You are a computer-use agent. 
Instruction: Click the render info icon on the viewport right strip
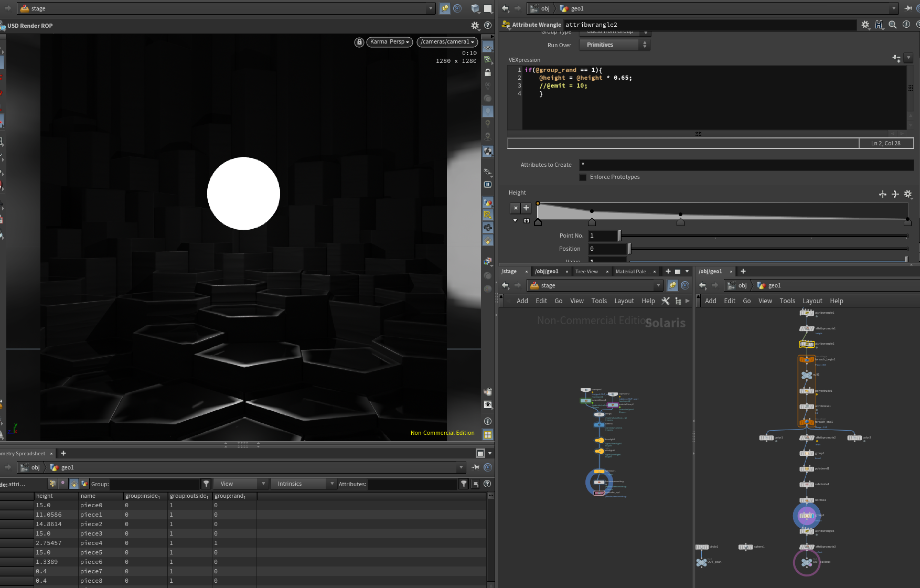tap(488, 421)
